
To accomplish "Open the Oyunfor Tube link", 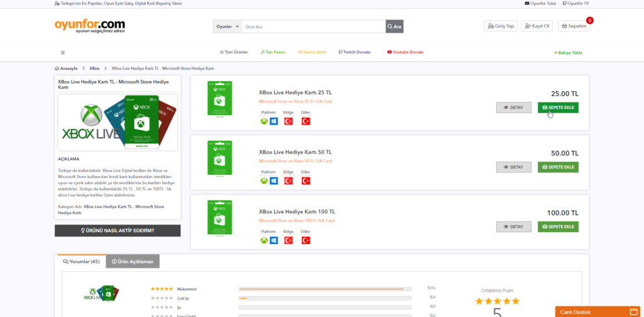I will pyautogui.click(x=540, y=3).
